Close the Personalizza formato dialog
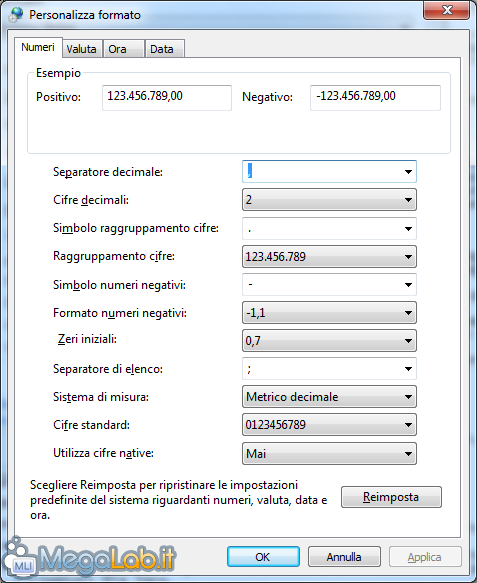The width and height of the screenshot is (477, 583). [446, 10]
